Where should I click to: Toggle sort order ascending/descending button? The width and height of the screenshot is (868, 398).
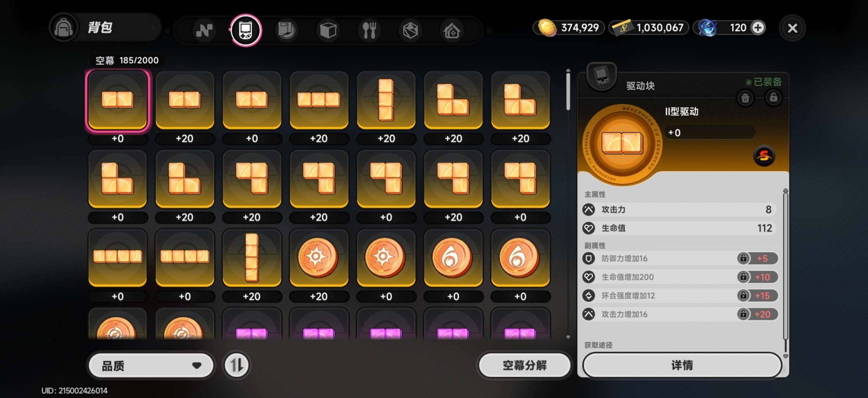pyautogui.click(x=236, y=365)
